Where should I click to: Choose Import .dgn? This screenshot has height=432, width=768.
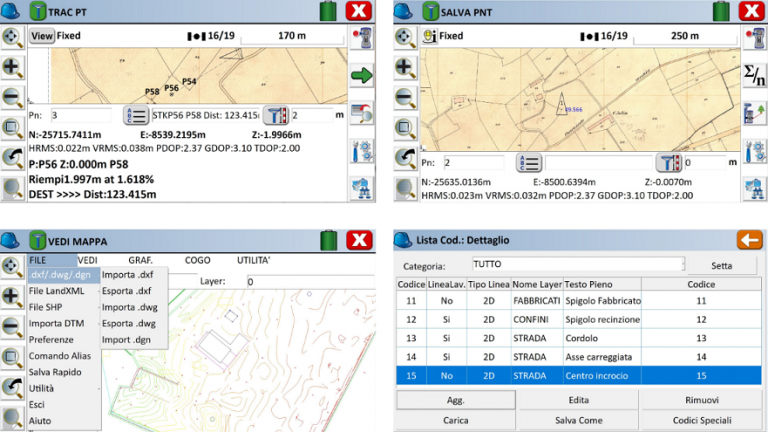[x=134, y=339]
